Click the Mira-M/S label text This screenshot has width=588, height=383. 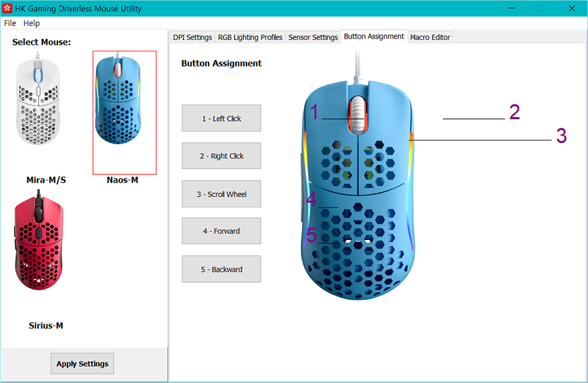point(46,180)
